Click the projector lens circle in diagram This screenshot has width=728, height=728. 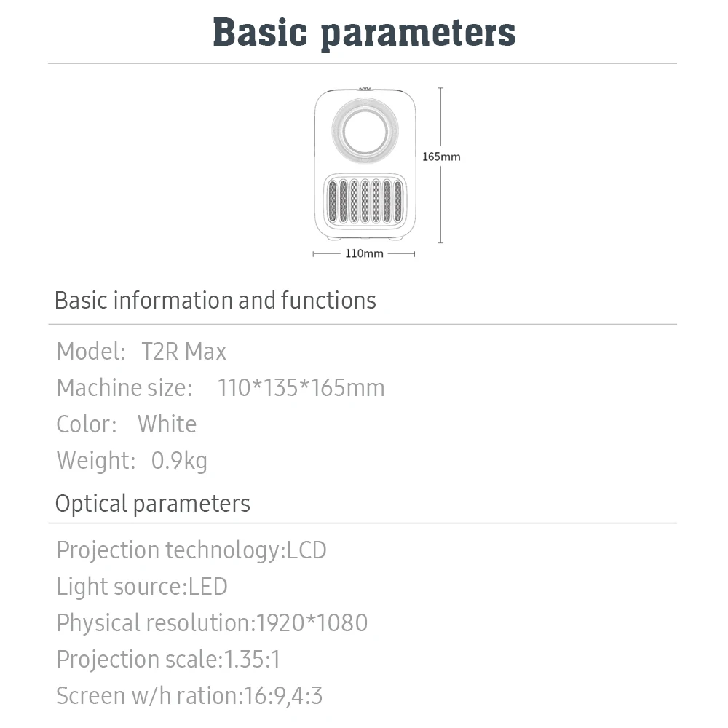[365, 130]
